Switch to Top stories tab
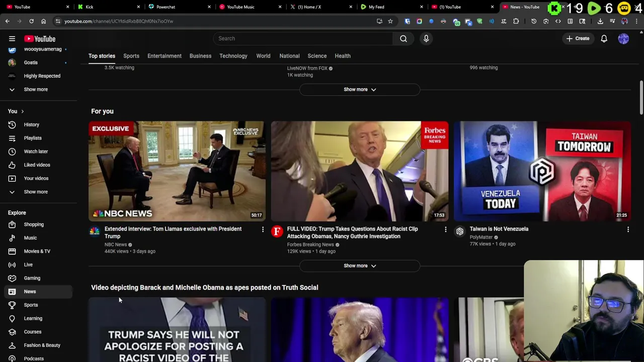This screenshot has height=362, width=644. pos(102,56)
